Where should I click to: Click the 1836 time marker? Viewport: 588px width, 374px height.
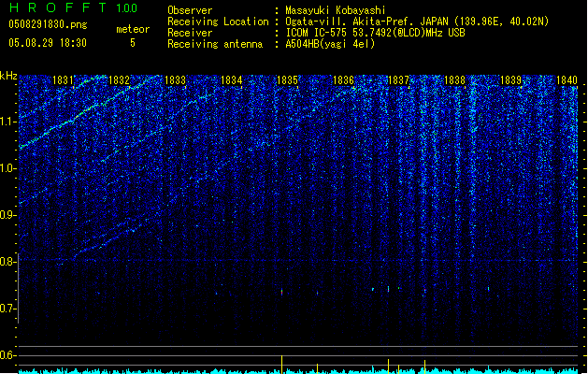(x=343, y=80)
